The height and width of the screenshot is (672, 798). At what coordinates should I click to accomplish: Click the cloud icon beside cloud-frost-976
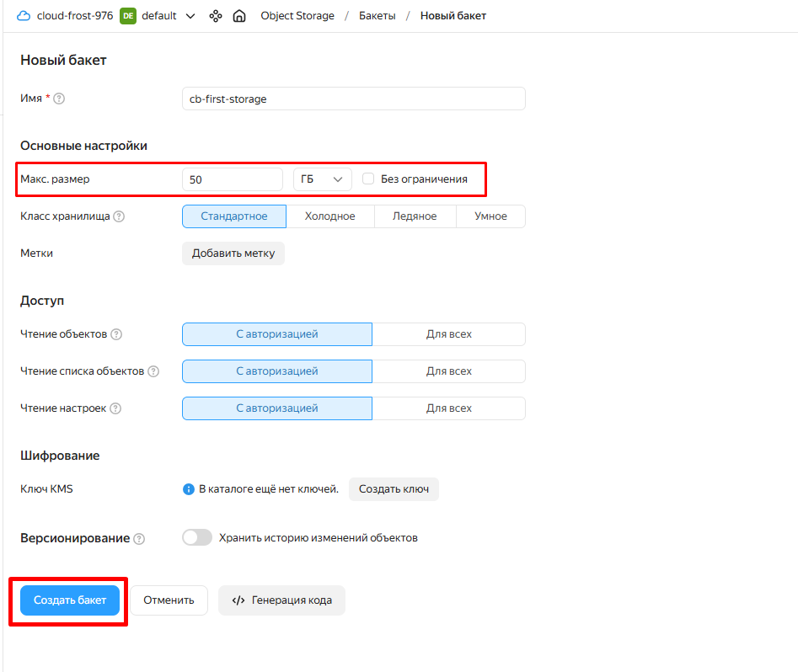tap(24, 16)
